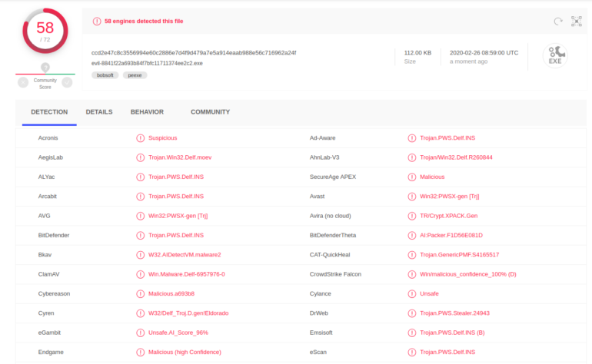Viewport: 592px width, 364px height.
Task: Click the 'bobsoft' tag
Action: (105, 75)
